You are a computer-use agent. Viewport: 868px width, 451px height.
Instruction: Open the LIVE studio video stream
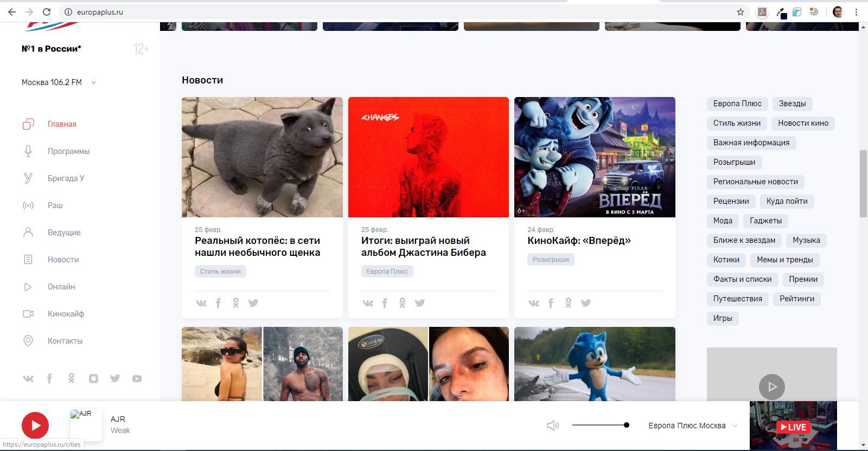793,426
